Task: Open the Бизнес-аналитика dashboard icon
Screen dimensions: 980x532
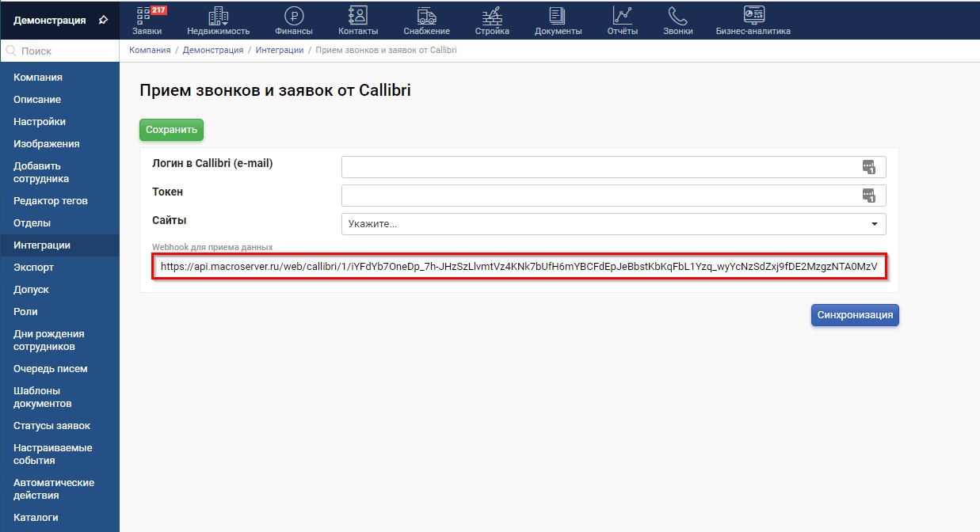Action: 753,16
